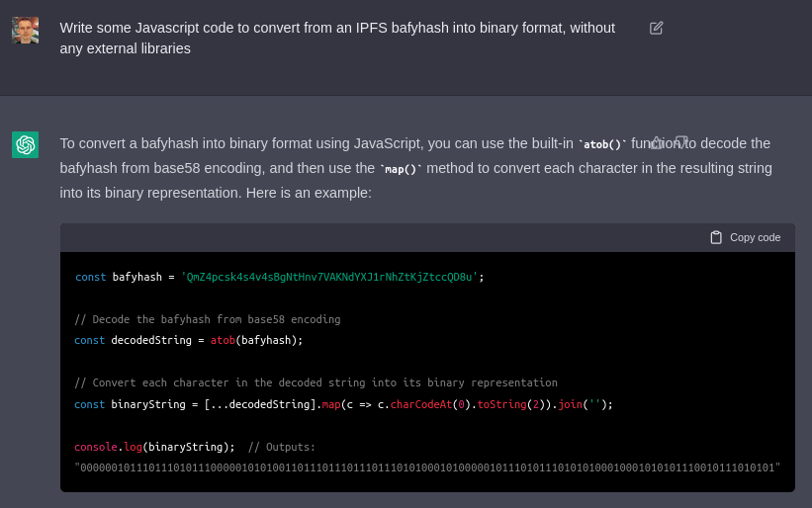The width and height of the screenshot is (812, 508).
Task: Click the '// Outputs:' comment in code
Action: [282, 447]
